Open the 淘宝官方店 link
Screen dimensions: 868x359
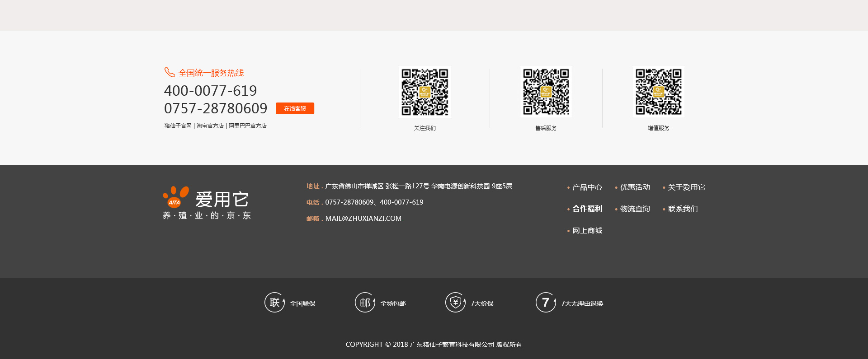click(x=210, y=126)
